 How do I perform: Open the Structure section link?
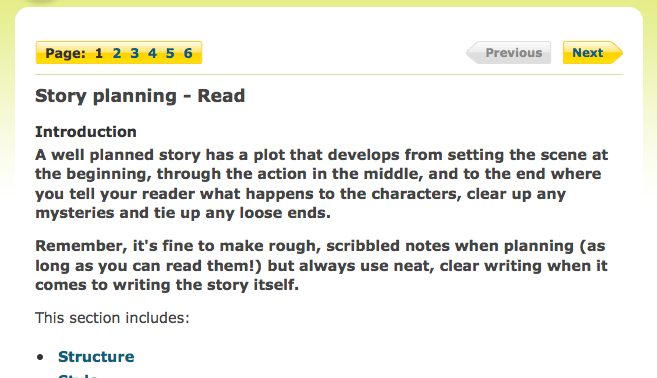[96, 357]
